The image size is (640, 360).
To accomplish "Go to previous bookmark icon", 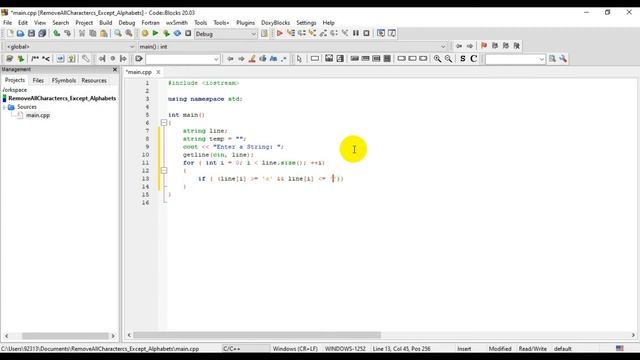I will (x=495, y=46).
